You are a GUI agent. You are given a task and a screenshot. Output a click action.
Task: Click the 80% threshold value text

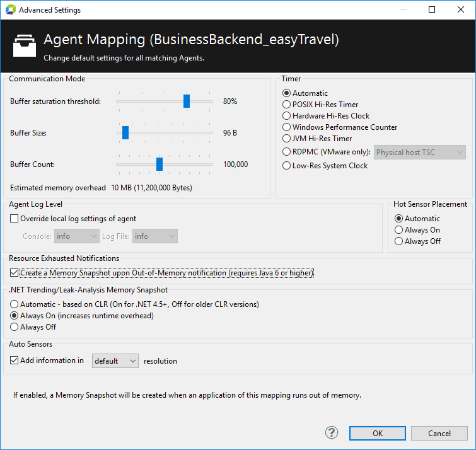(230, 101)
